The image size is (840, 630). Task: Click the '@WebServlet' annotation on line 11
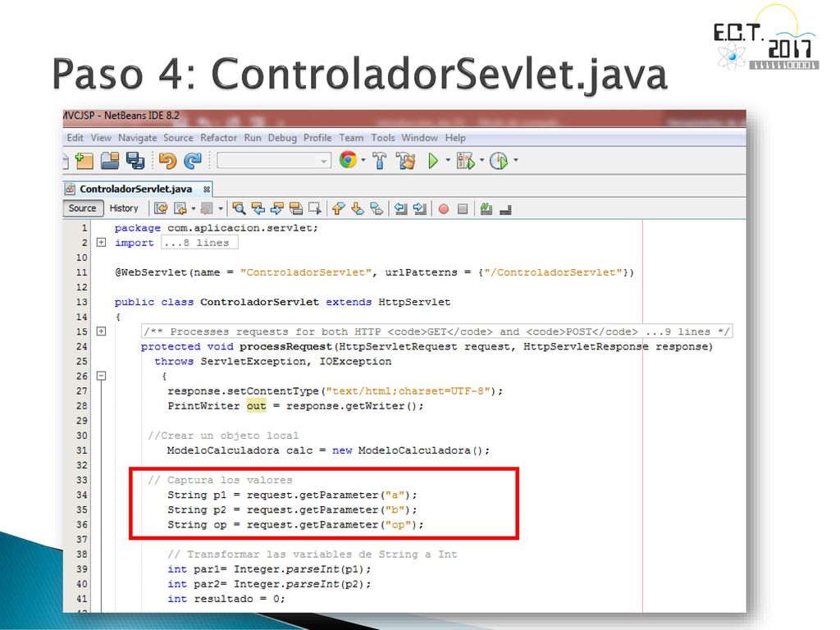click(151, 272)
